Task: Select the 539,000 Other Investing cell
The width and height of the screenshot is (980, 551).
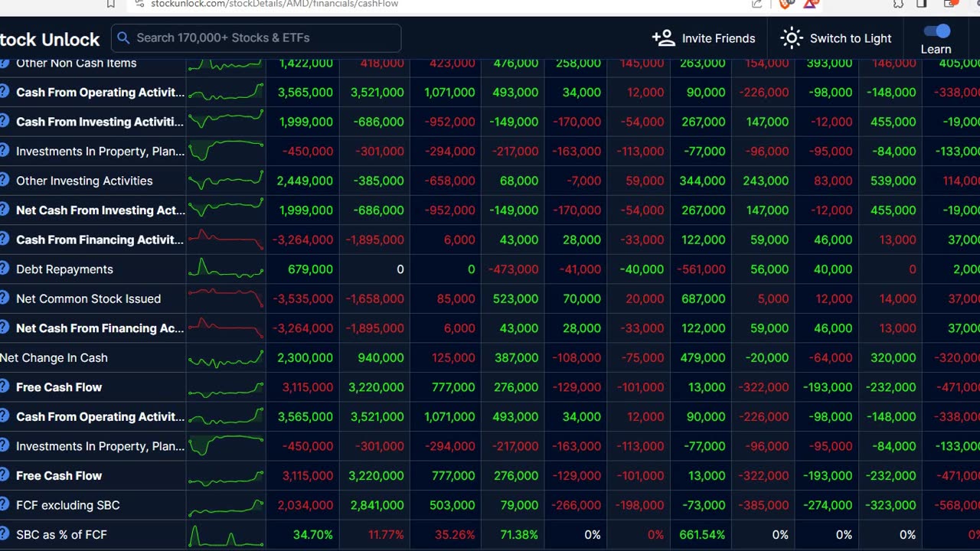Action: [893, 181]
